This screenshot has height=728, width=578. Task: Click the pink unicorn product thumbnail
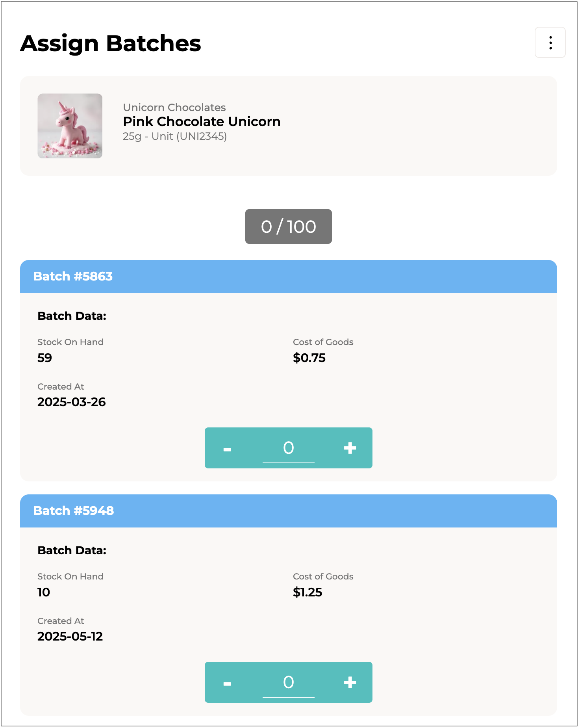[x=70, y=126]
